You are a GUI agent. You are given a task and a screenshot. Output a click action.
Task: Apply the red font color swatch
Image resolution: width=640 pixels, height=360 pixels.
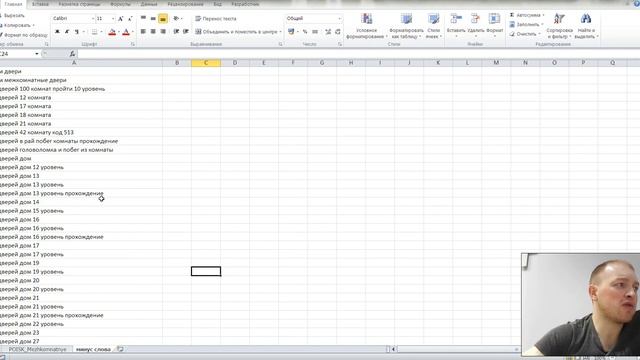(x=126, y=32)
